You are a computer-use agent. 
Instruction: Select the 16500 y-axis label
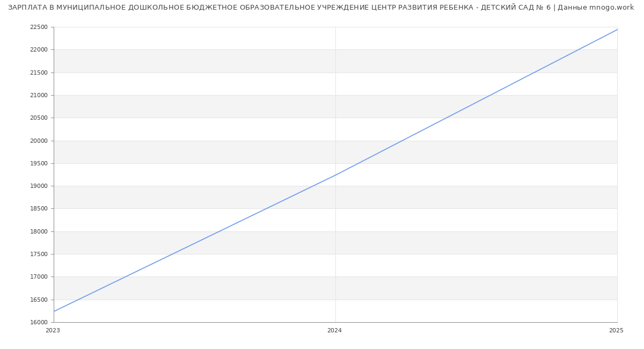click(x=39, y=300)
